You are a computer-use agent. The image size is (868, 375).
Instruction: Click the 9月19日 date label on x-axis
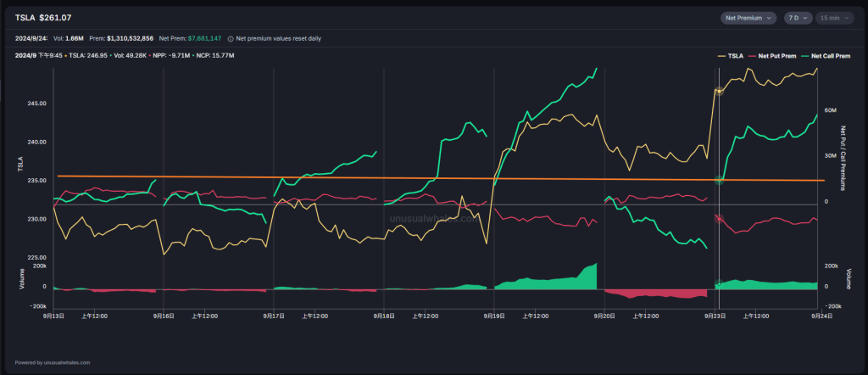(x=494, y=316)
